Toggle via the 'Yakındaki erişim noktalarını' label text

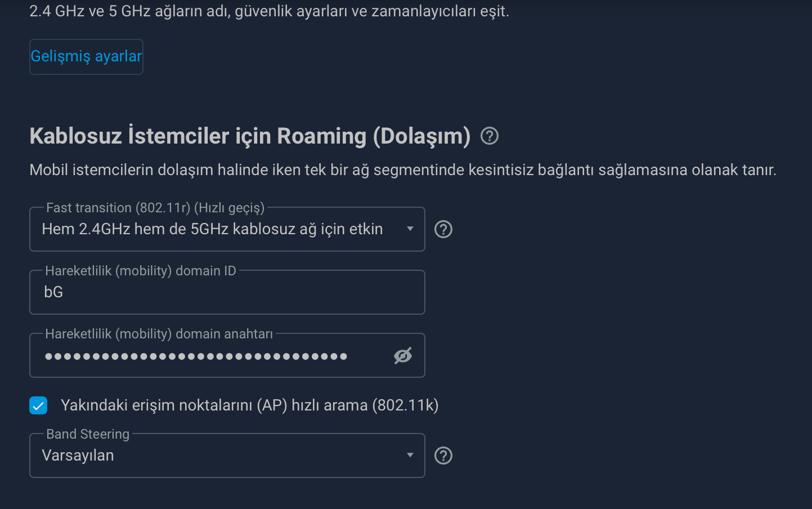click(x=249, y=405)
